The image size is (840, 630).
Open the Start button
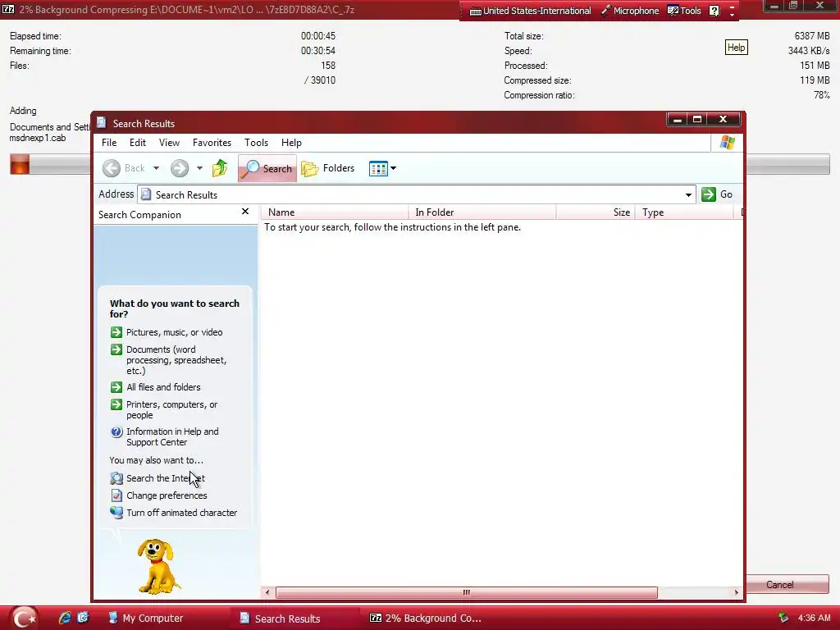tap(24, 618)
